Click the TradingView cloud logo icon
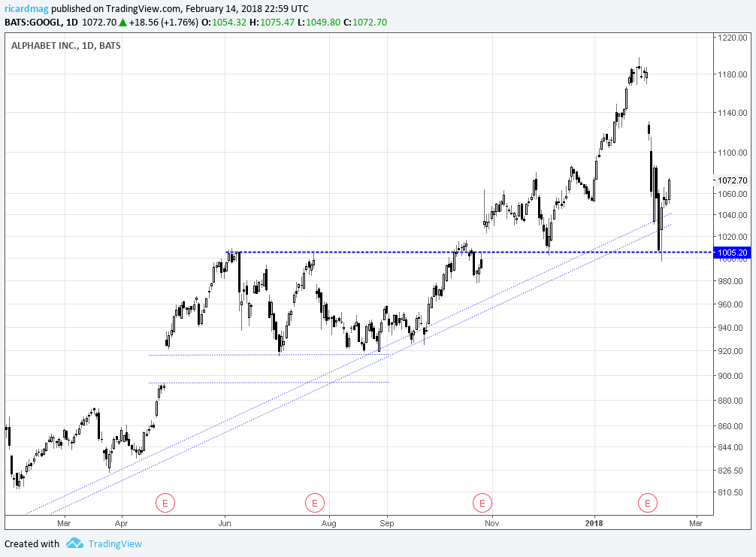756x557 pixels. click(74, 543)
